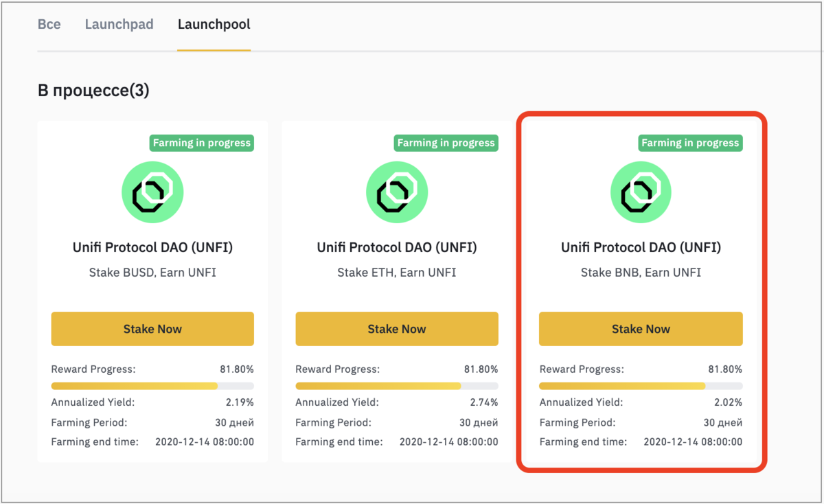
Task: Click farming end time on BNB card
Action: pyautogui.click(x=693, y=442)
